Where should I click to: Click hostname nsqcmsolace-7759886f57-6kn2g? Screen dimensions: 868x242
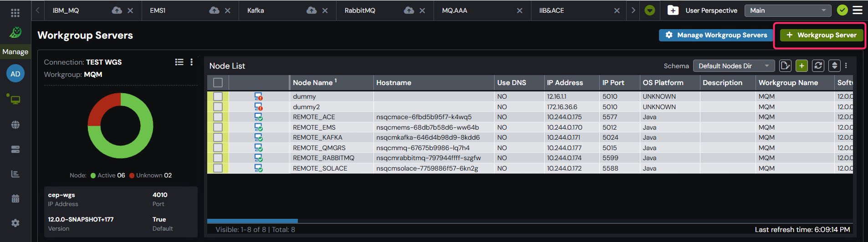427,168
